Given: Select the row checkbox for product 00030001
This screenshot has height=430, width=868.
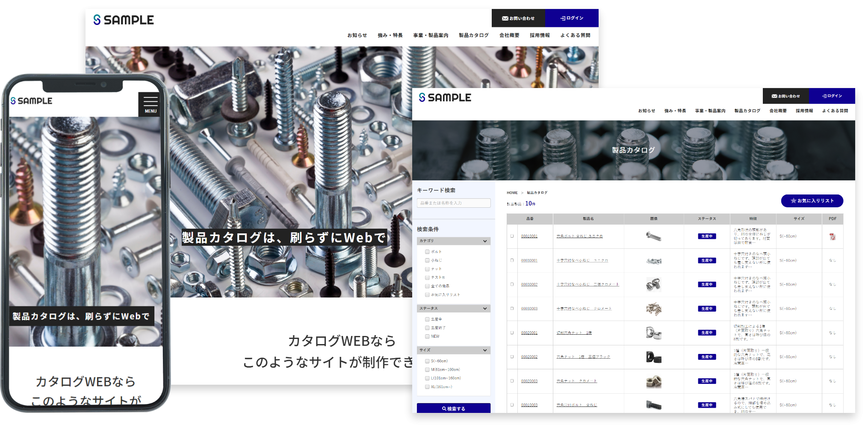Looking at the screenshot, I should click(x=512, y=260).
